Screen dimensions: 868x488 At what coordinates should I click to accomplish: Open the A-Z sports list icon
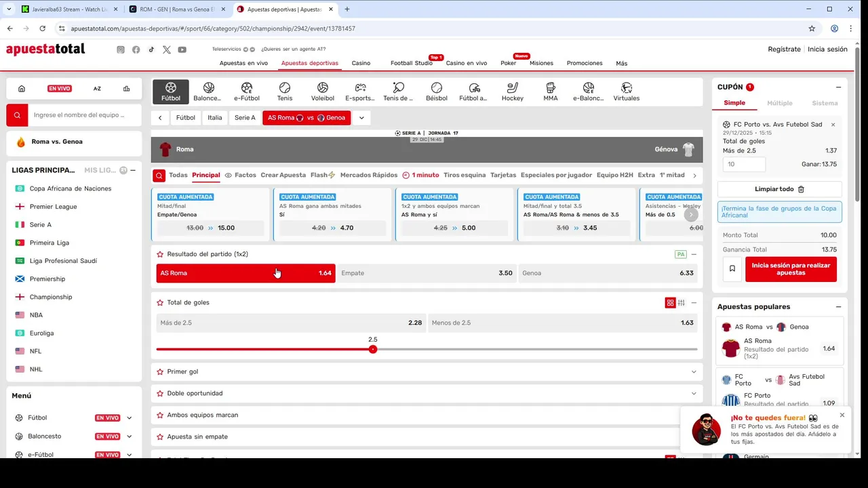pos(97,89)
